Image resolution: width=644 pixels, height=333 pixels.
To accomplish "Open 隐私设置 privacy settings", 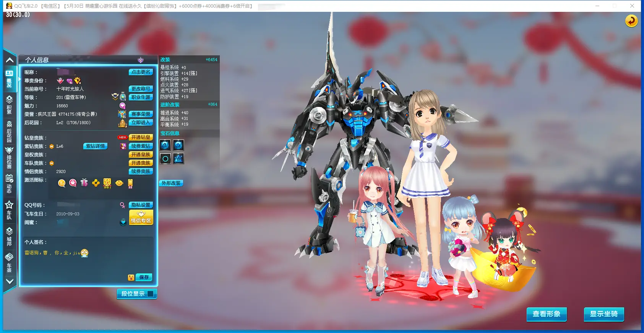I will (141, 205).
